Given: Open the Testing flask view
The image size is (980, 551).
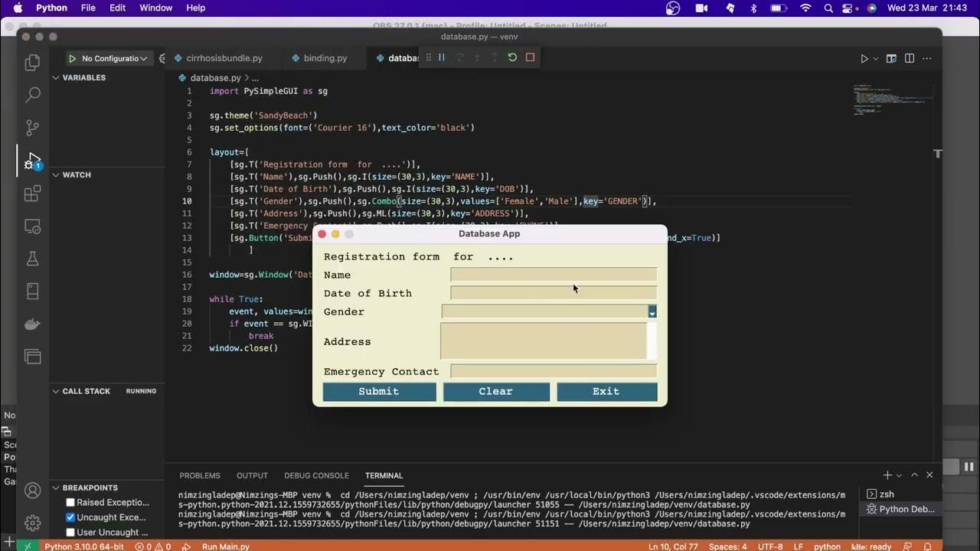Looking at the screenshot, I should click(32, 259).
